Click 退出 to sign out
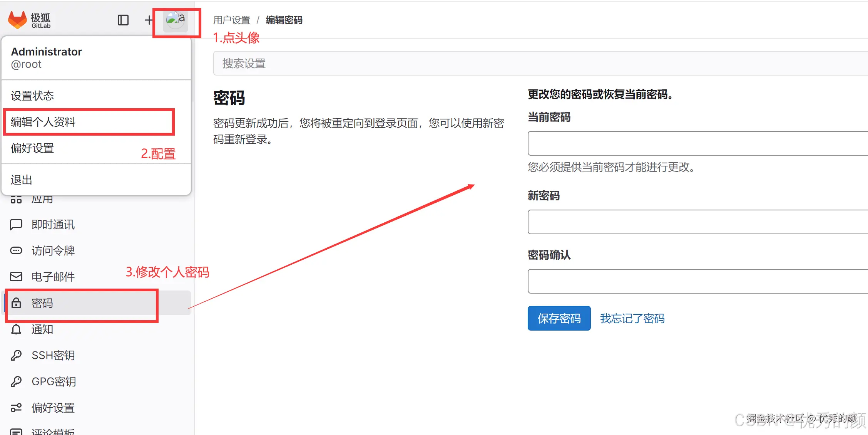 point(21,180)
